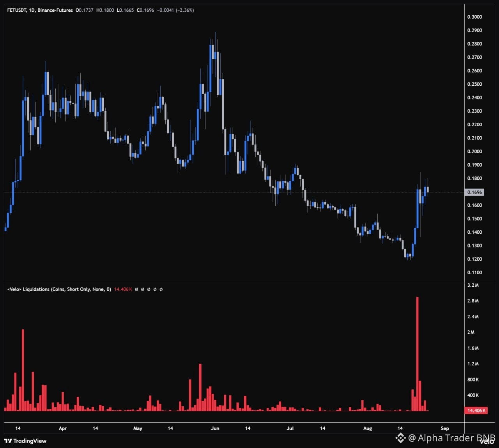Click the 2 M liquidations axis label

(x=471, y=332)
